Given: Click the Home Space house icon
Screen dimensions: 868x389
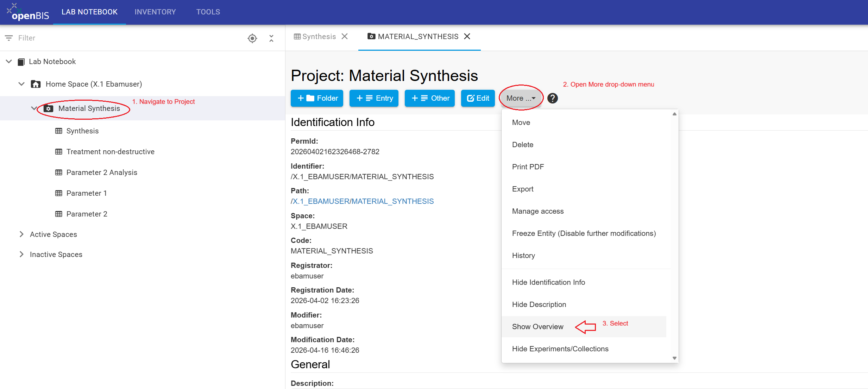Looking at the screenshot, I should point(36,84).
